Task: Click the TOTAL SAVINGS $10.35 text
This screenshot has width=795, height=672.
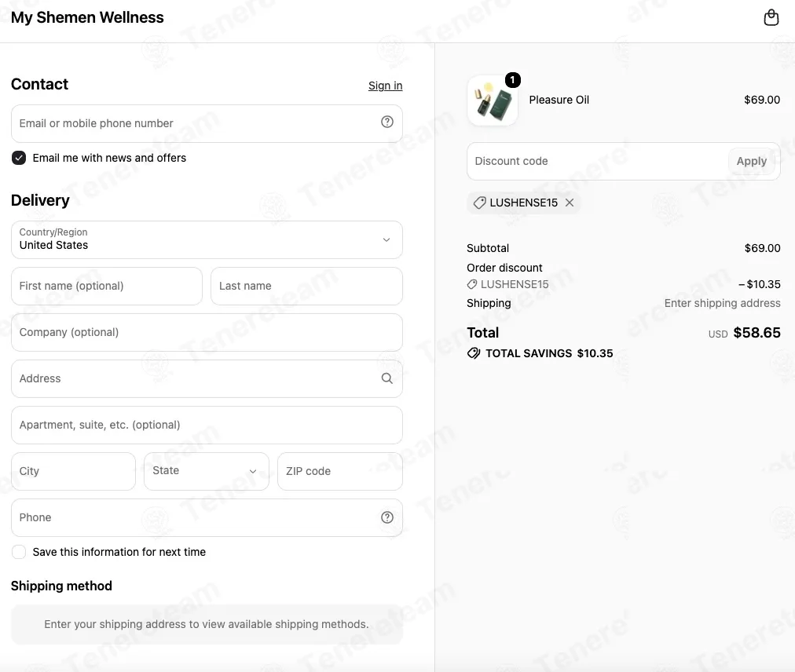Action: [549, 353]
